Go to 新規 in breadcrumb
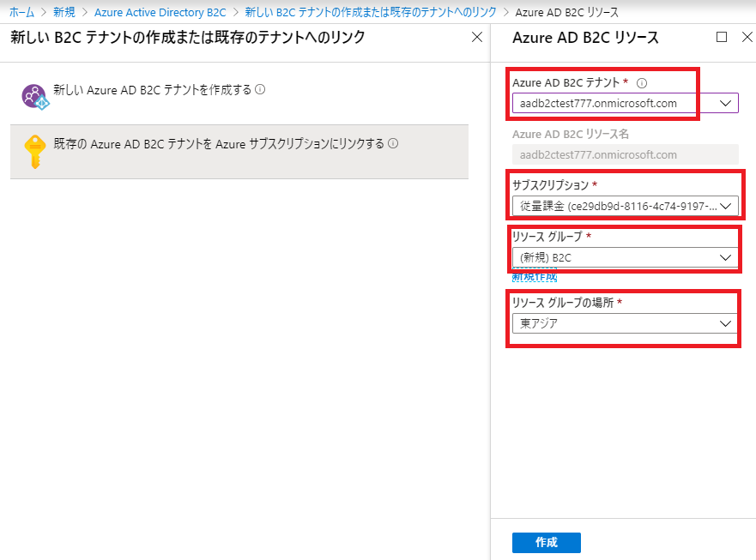The height and width of the screenshot is (560, 756). pyautogui.click(x=64, y=12)
